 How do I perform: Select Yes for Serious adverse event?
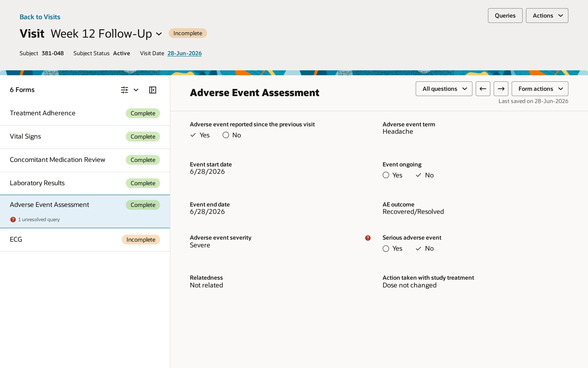click(x=393, y=248)
